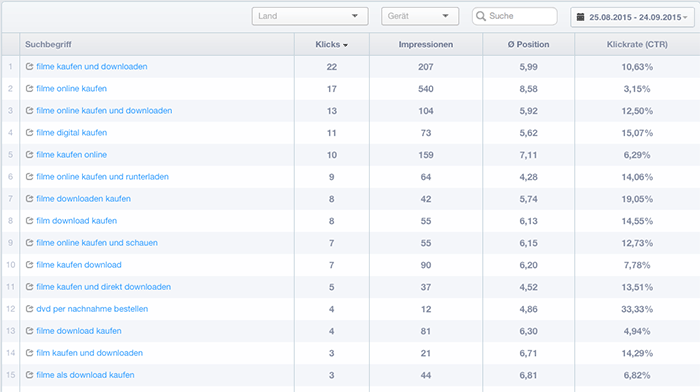700x392 pixels.
Task: Click external icon next to 'filme digital kaufen'
Action: (x=29, y=133)
